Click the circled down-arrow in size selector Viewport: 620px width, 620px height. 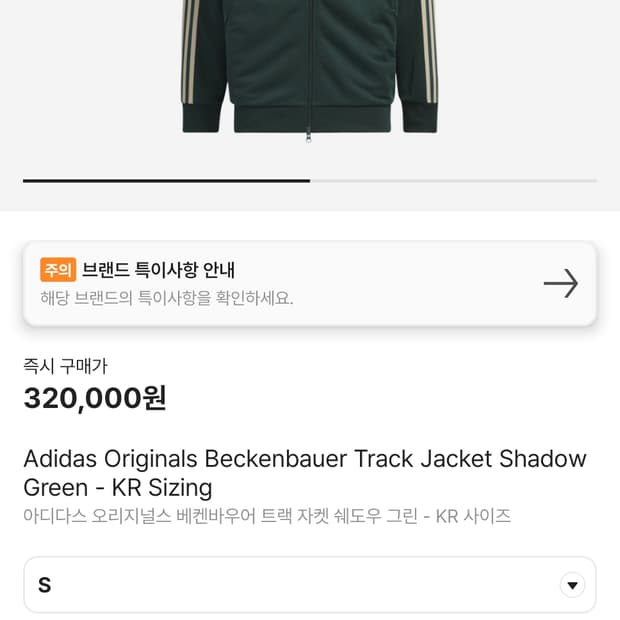click(572, 585)
